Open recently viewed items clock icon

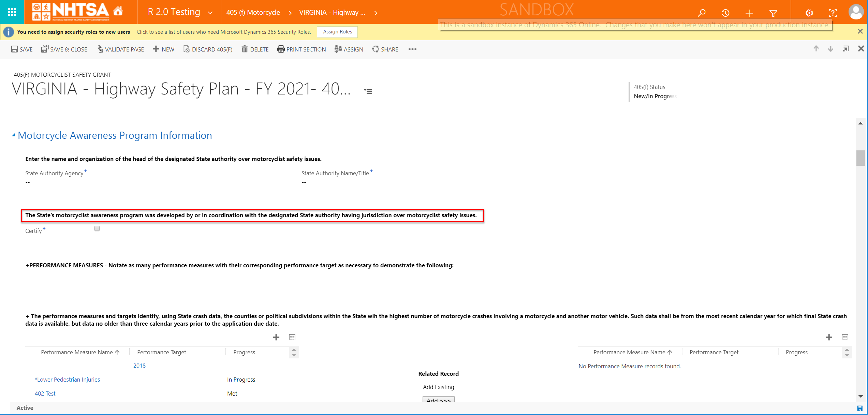[x=725, y=13]
